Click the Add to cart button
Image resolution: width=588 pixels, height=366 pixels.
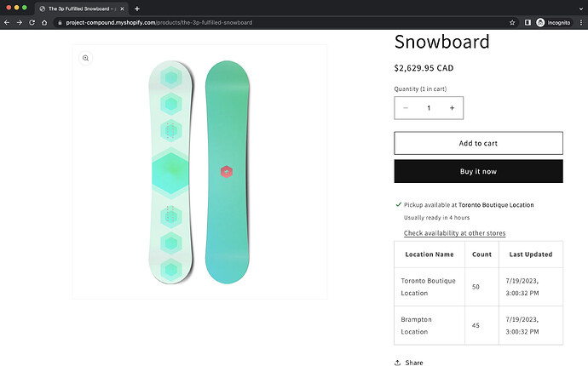(x=478, y=143)
